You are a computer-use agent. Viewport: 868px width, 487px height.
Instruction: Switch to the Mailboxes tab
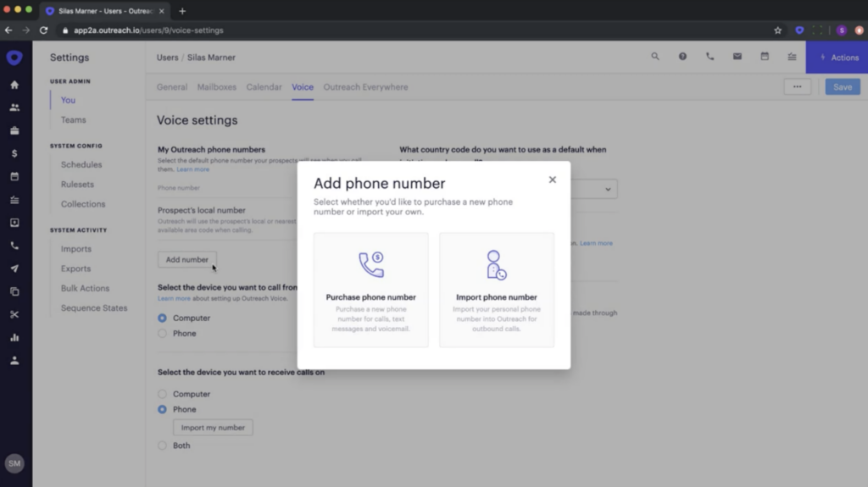(217, 87)
